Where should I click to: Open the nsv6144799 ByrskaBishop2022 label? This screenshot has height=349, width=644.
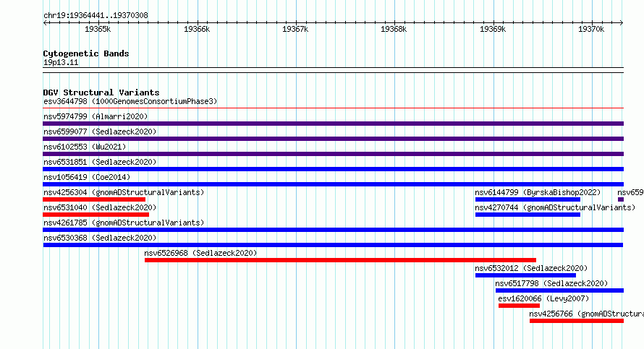tap(538, 192)
